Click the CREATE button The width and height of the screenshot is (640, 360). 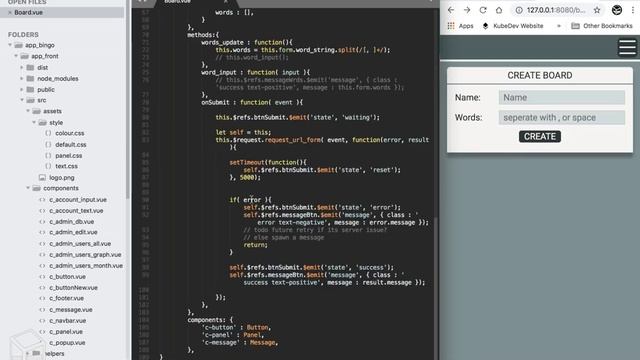point(540,136)
